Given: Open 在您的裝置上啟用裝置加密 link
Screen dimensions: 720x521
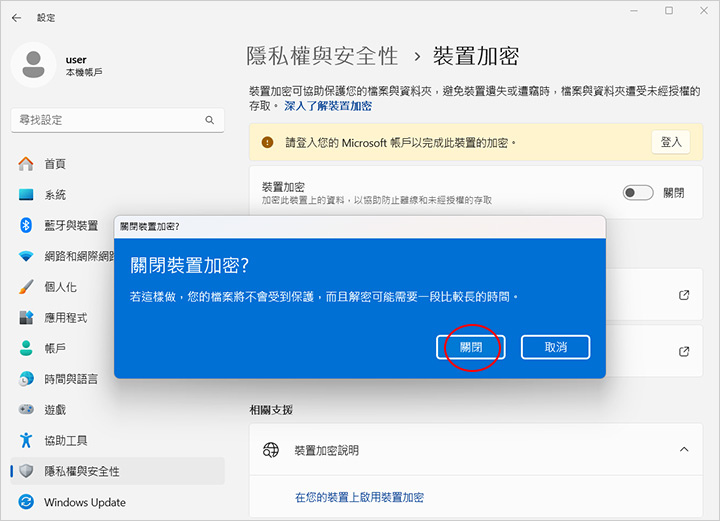Looking at the screenshot, I should [x=359, y=497].
